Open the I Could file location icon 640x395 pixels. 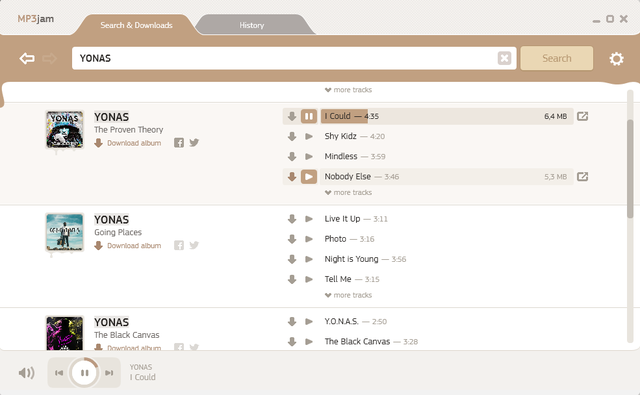(x=582, y=116)
